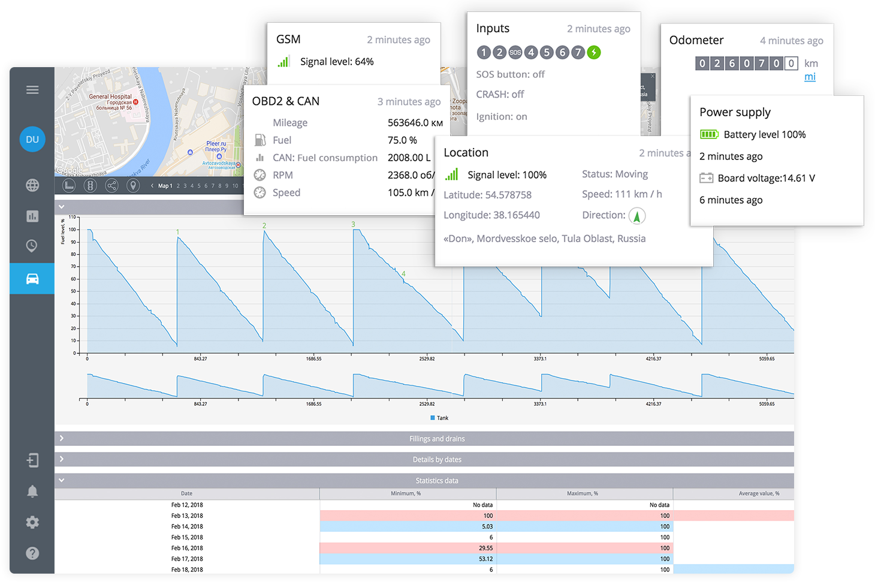Click the address «Don», Mordvesskoe selo text
875x588 pixels.
click(x=544, y=239)
